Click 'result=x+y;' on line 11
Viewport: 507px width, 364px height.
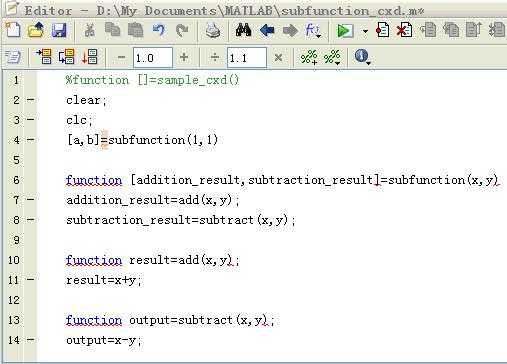pos(104,280)
